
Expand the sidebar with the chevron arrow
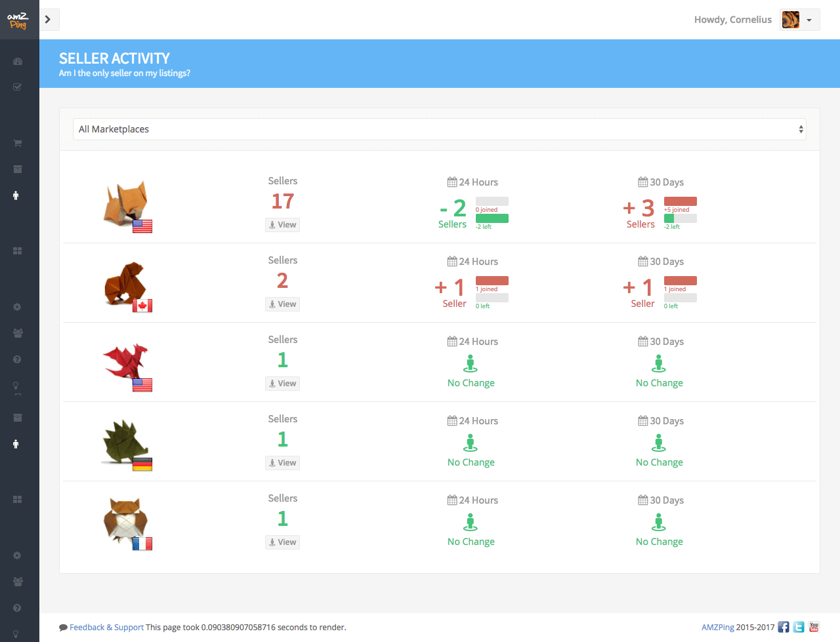pyautogui.click(x=48, y=20)
